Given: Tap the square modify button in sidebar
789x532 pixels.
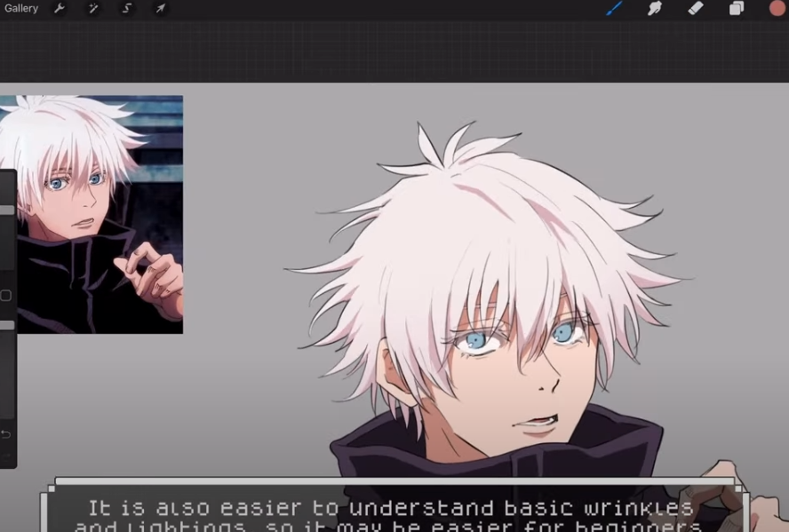Looking at the screenshot, I should click(6, 296).
